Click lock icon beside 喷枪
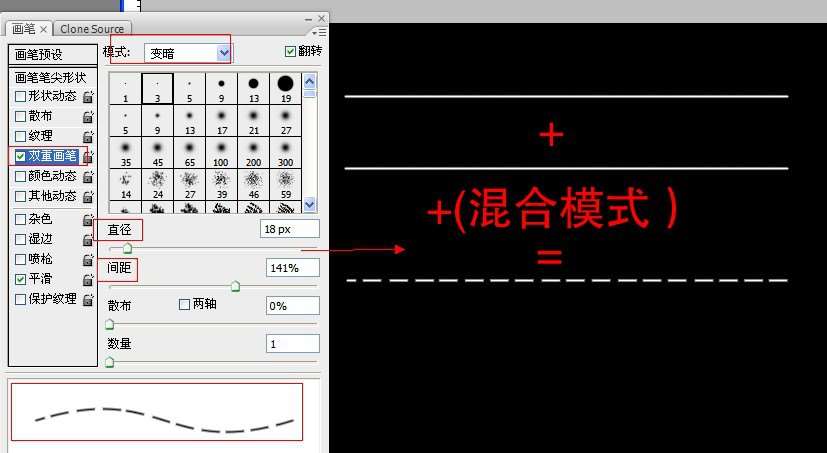Viewport: 827px width, 453px height. point(89,259)
